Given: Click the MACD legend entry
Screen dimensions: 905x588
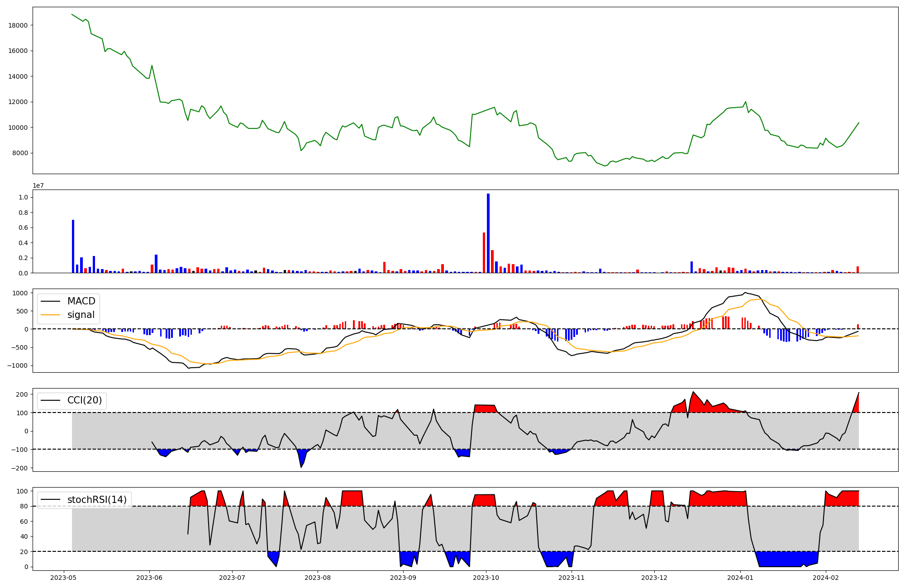Looking at the screenshot, I should [x=81, y=301].
